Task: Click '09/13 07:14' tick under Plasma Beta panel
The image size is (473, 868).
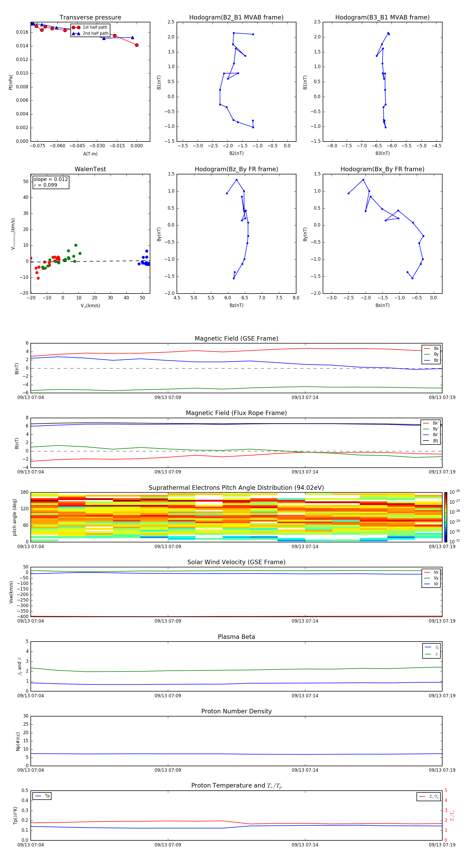Action: click(x=305, y=695)
